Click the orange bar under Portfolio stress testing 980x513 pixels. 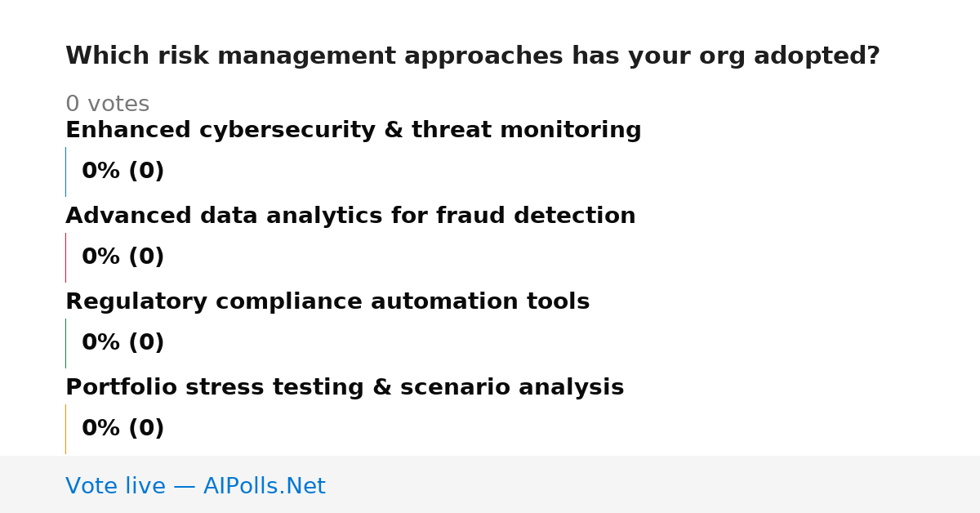(x=65, y=429)
